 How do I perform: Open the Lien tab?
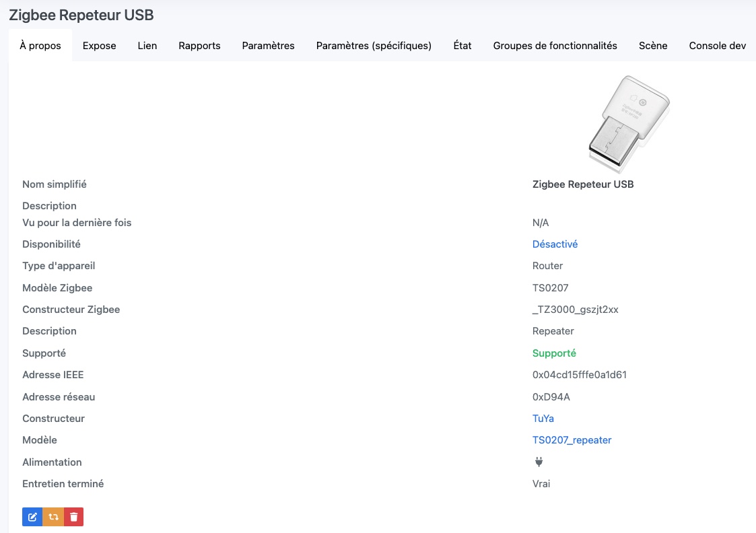click(x=147, y=46)
